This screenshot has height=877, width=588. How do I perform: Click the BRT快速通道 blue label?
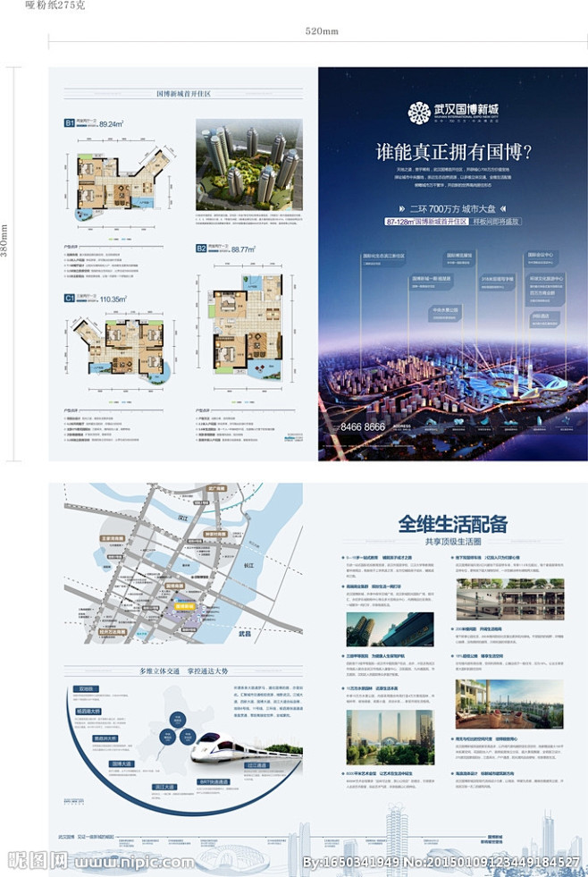pyautogui.click(x=214, y=782)
